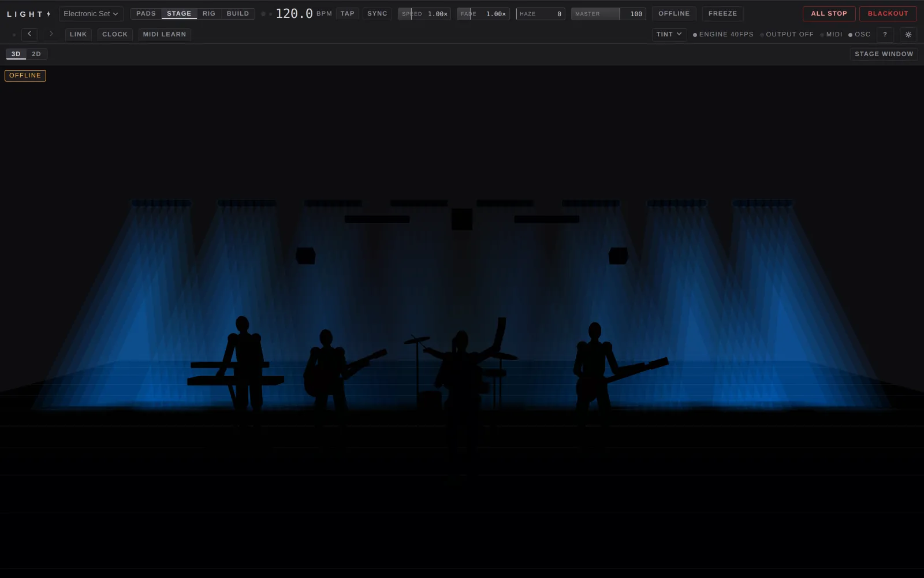924x578 pixels.
Task: Click the ENGINE 40FPS status indicator
Action: click(x=723, y=35)
